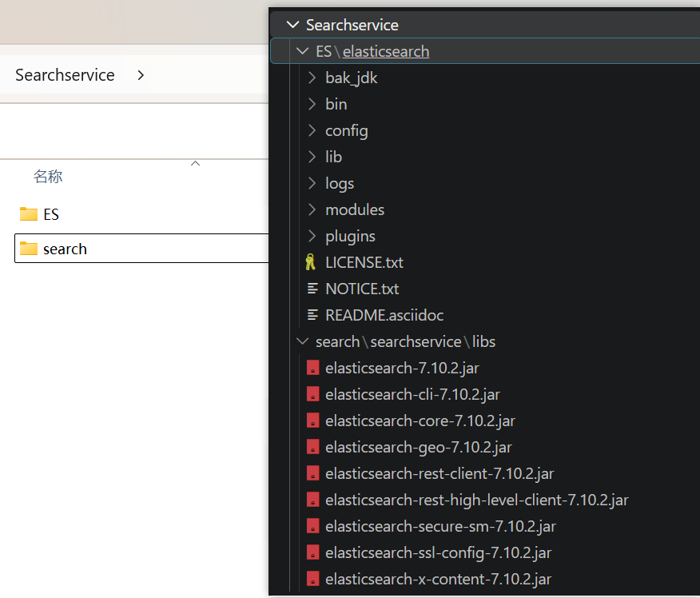Click the file icon beside README.asciidoc

coord(312,315)
